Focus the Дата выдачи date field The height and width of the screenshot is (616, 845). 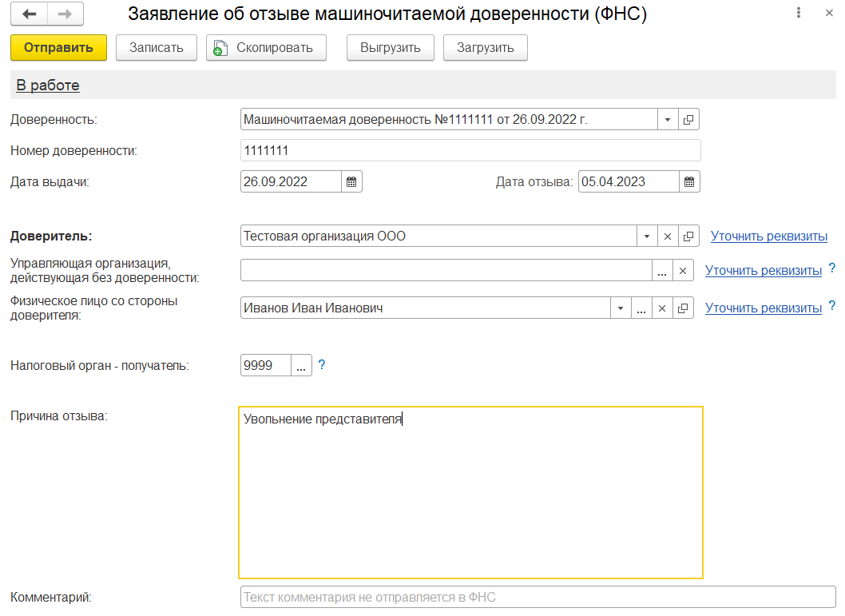(291, 181)
